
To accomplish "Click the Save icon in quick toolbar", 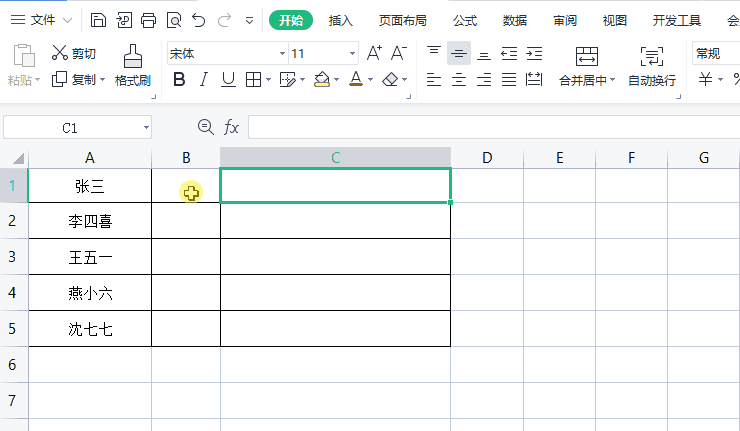I will coord(98,20).
